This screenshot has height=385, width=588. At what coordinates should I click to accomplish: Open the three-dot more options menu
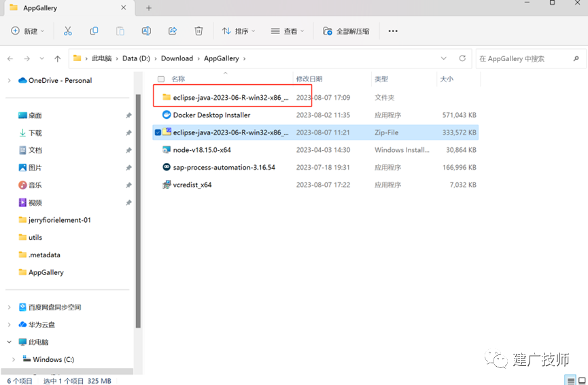393,31
